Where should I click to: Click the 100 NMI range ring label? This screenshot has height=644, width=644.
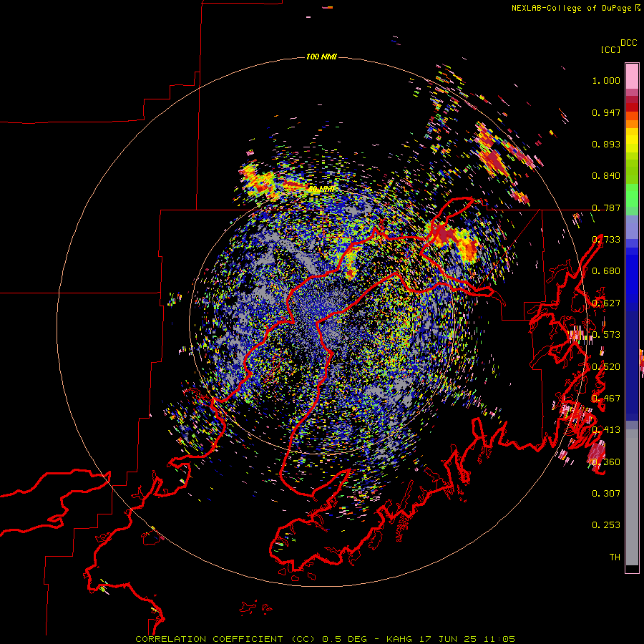[321, 57]
